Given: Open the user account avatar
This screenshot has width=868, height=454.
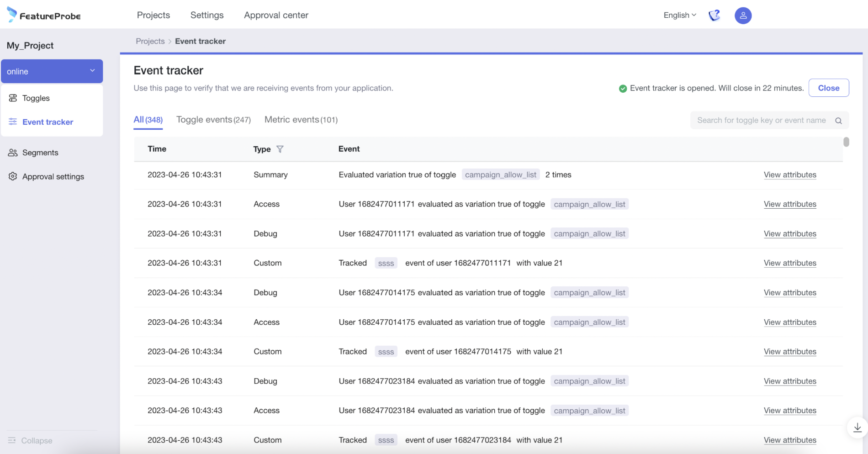Looking at the screenshot, I should click(743, 16).
